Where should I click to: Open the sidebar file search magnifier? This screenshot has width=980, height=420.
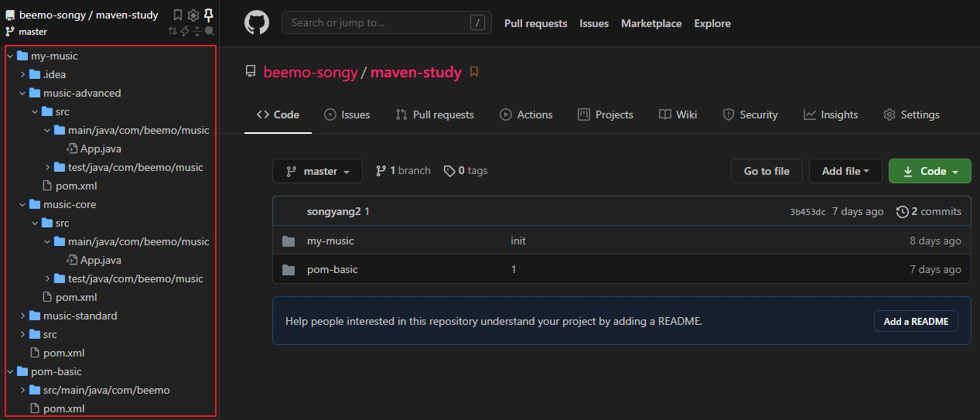point(209,32)
